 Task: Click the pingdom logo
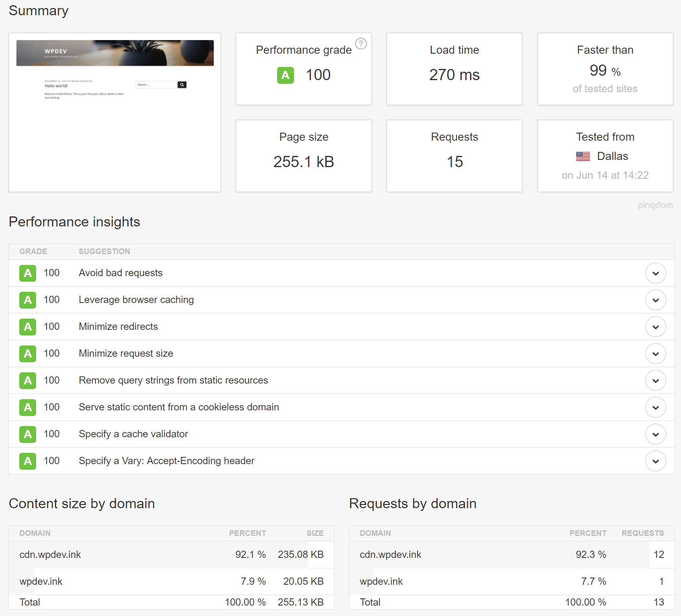pos(655,205)
